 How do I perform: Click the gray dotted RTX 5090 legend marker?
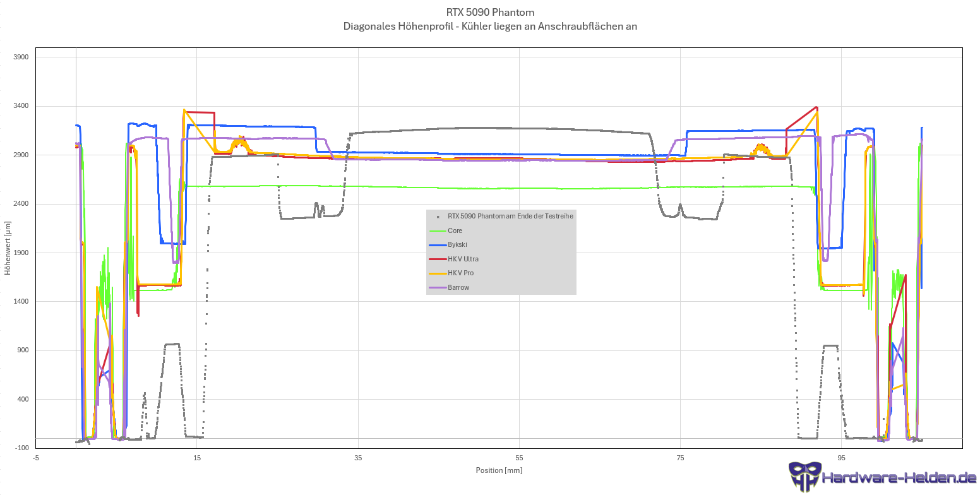(x=437, y=217)
